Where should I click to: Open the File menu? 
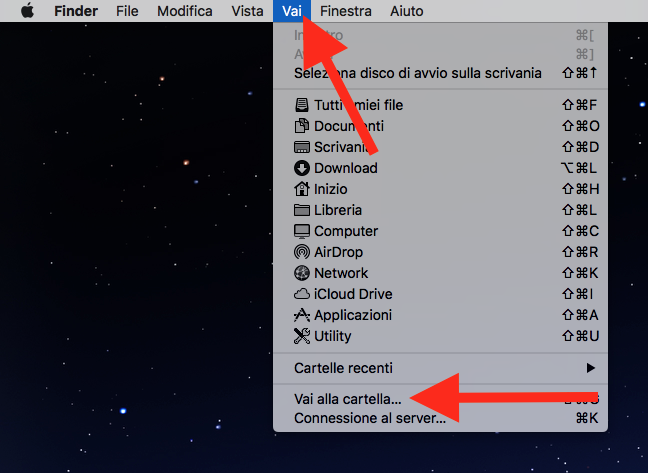(127, 11)
